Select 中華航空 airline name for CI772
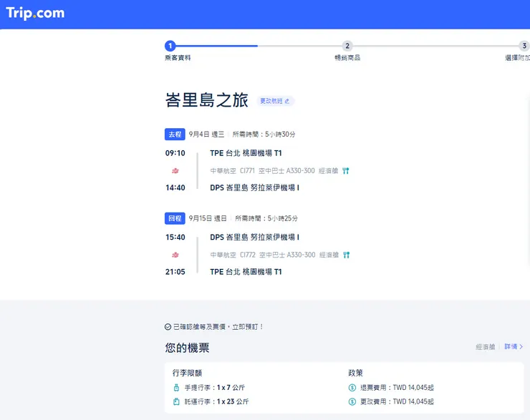The image size is (530, 420). coord(223,255)
